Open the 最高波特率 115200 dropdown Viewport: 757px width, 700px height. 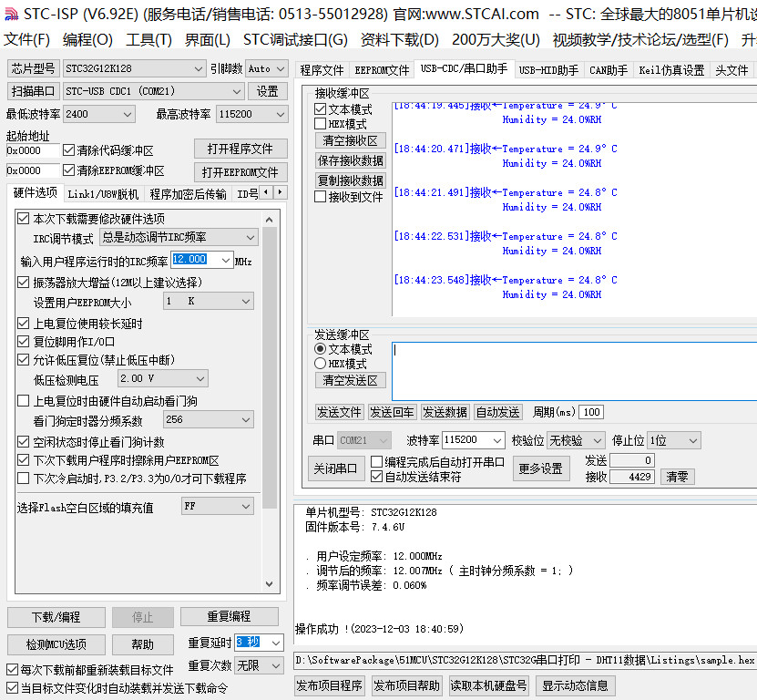252,114
